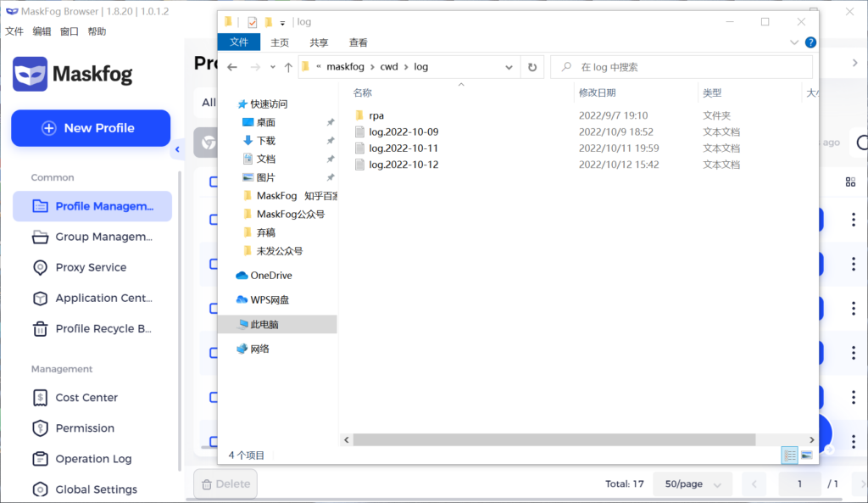
Task: Sort files by 名称 column
Action: coord(363,92)
